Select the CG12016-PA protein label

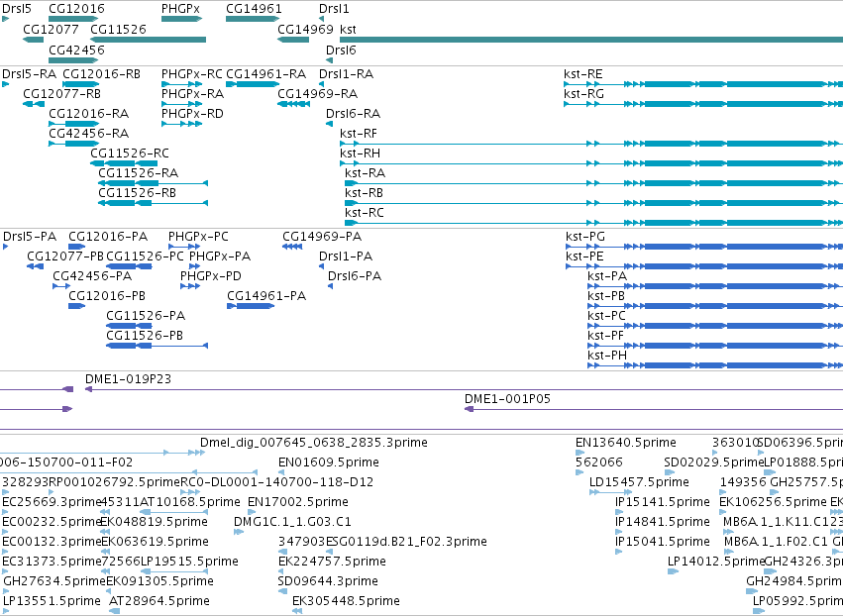tap(108, 237)
